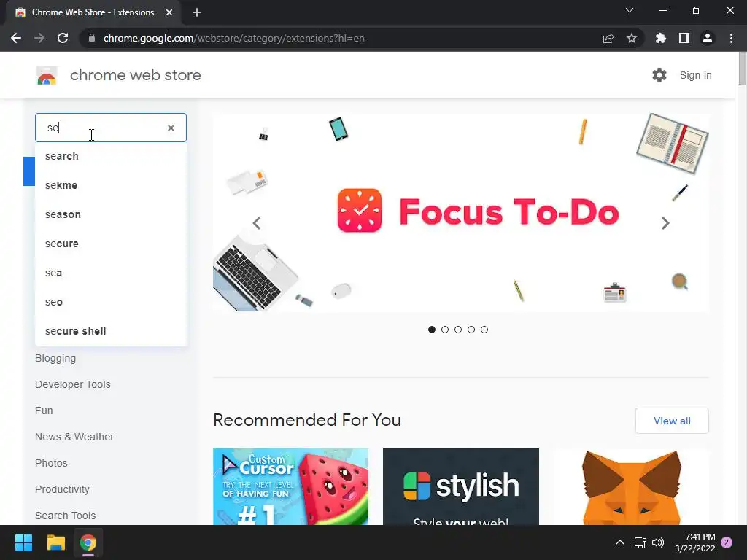The width and height of the screenshot is (747, 560).
Task: Open the Developer Tools category
Action: (73, 384)
